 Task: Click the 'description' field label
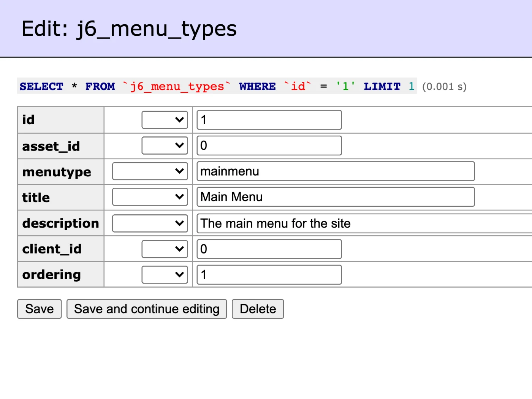tap(61, 223)
